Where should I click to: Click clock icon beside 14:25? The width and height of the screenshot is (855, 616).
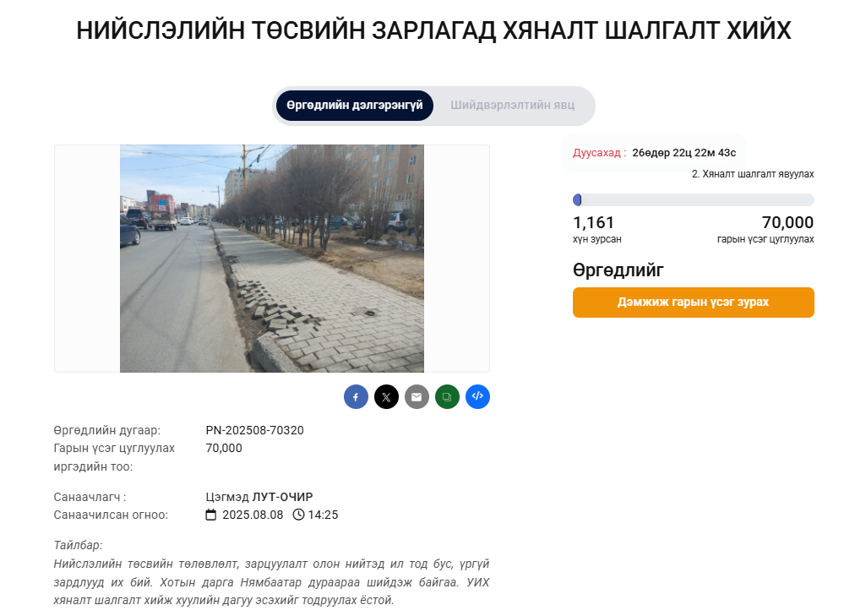pyautogui.click(x=298, y=515)
